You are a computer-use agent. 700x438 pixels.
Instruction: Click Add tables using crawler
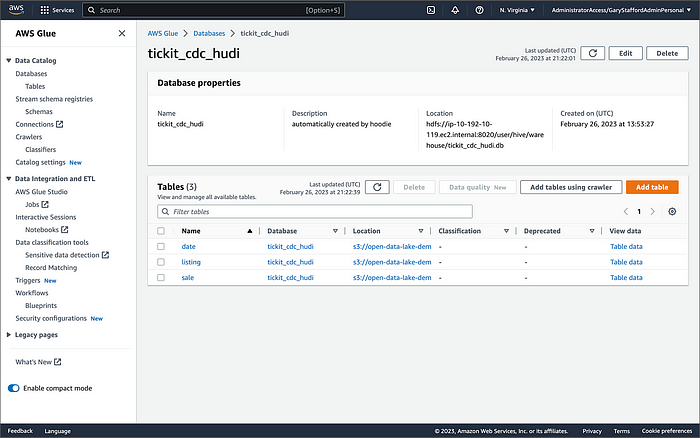tap(571, 187)
